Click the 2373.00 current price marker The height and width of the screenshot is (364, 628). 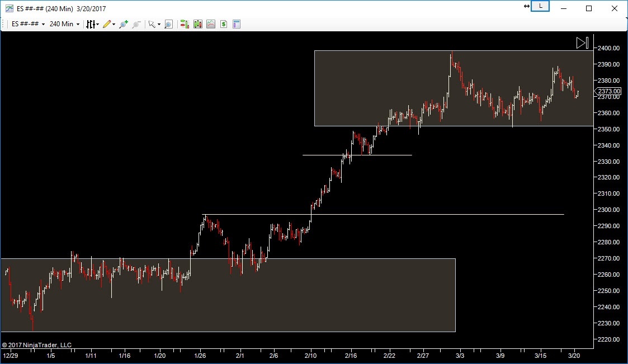(x=609, y=91)
